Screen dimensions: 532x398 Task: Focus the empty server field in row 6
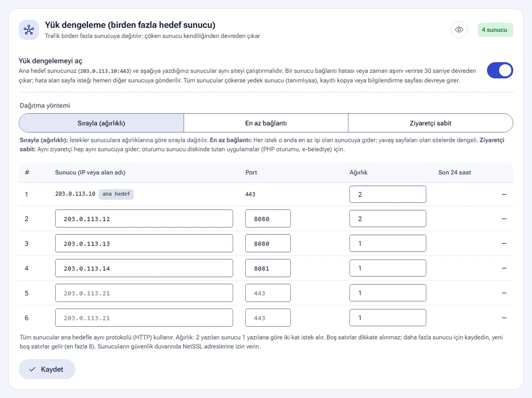[144, 318]
